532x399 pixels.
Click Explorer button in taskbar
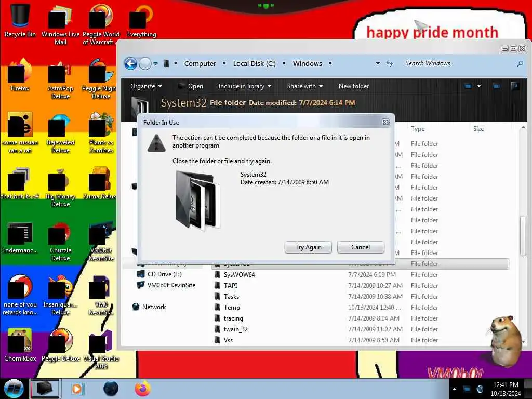pos(45,389)
